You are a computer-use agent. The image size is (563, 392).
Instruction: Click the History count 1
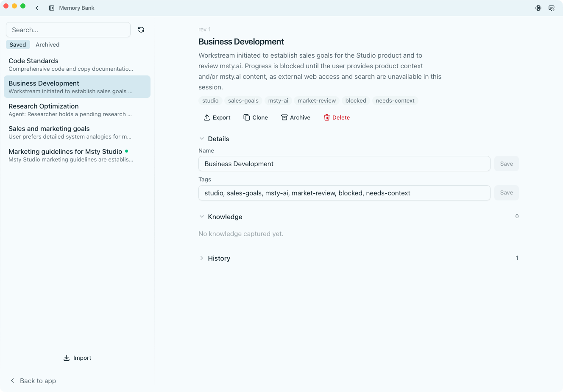517,258
